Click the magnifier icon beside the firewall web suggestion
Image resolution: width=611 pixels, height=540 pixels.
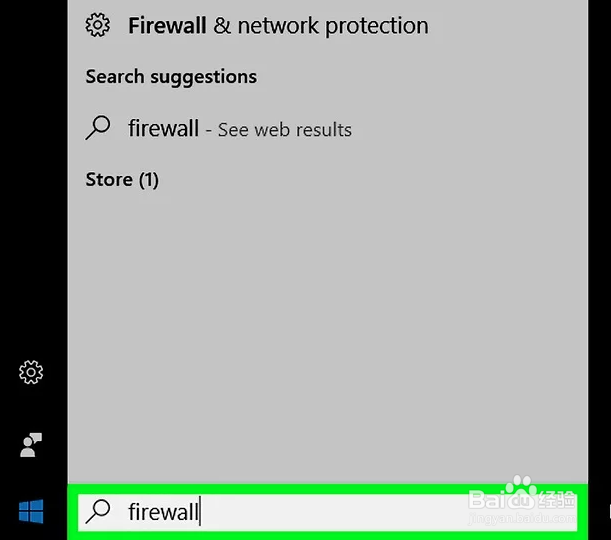[x=97, y=128]
